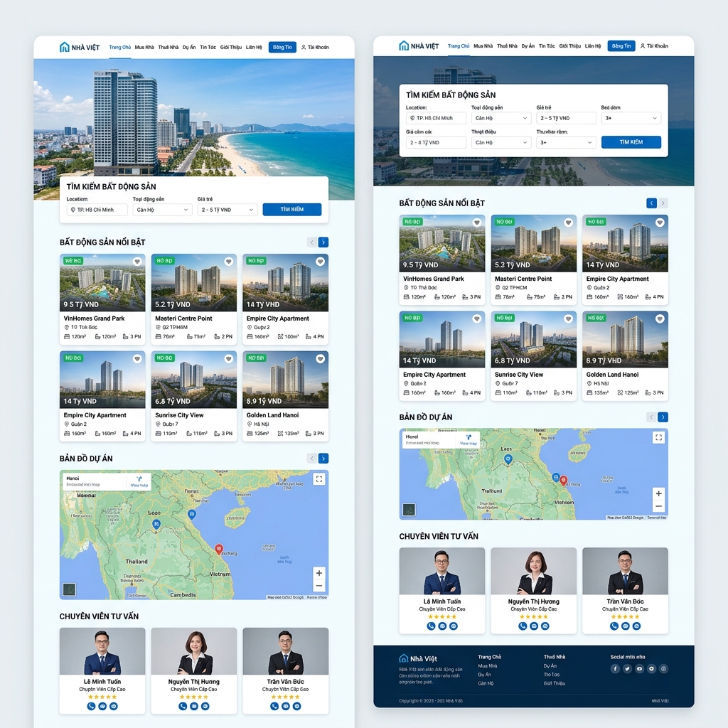Favorite Sunrise City View in right mockup
This screenshot has width=728, height=728.
pos(568,318)
